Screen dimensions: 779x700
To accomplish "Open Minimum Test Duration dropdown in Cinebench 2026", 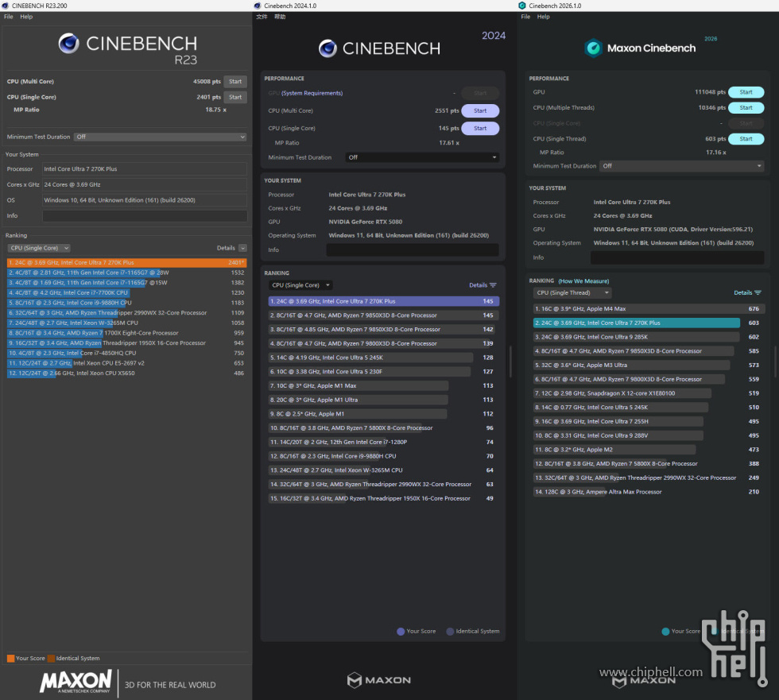I will [x=682, y=166].
